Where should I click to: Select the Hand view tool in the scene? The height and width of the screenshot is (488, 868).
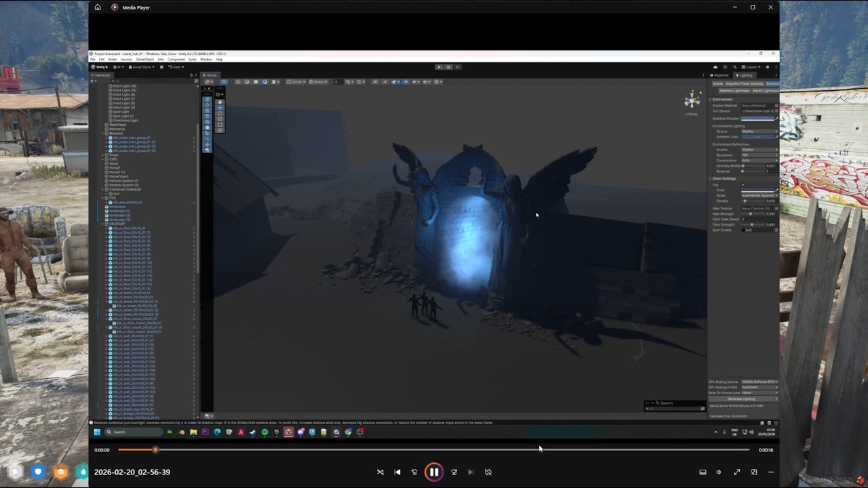[220, 102]
